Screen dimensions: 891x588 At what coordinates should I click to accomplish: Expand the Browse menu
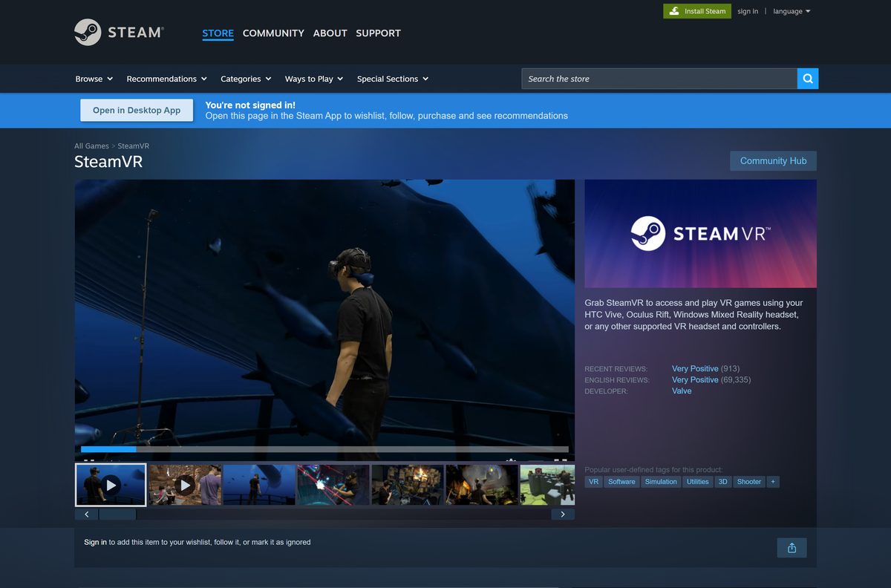(x=94, y=79)
